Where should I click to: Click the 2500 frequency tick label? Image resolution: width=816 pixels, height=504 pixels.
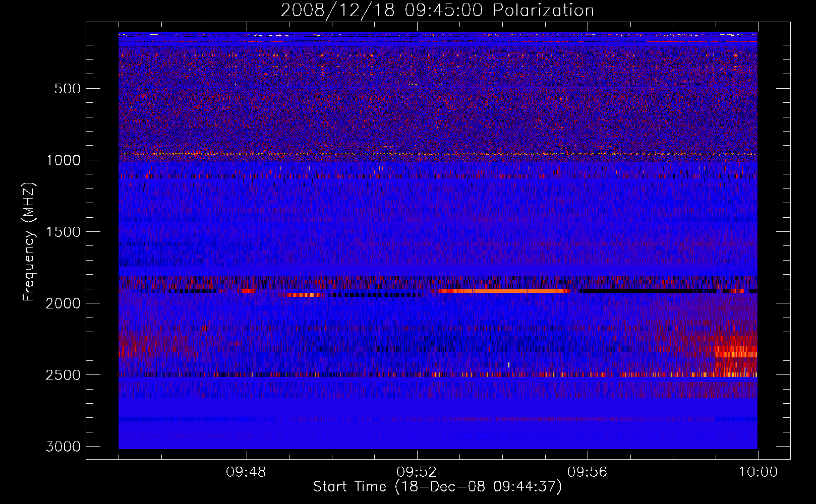click(63, 375)
